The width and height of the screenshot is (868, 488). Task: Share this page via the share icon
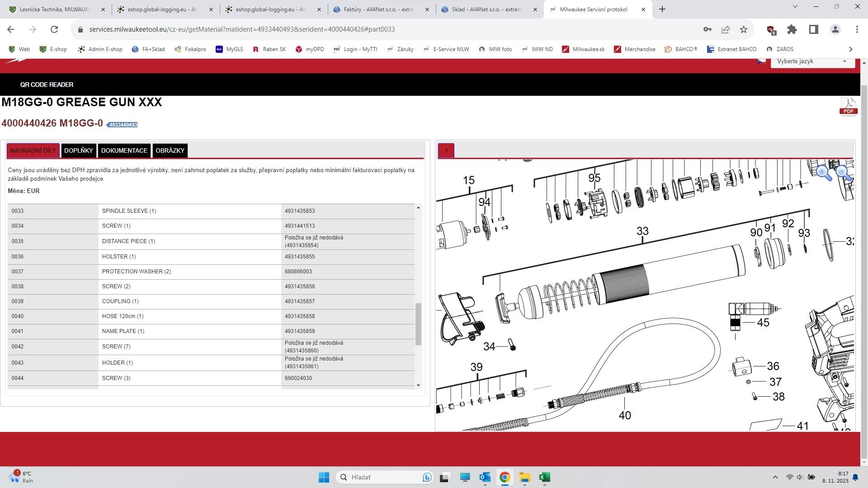[726, 29]
